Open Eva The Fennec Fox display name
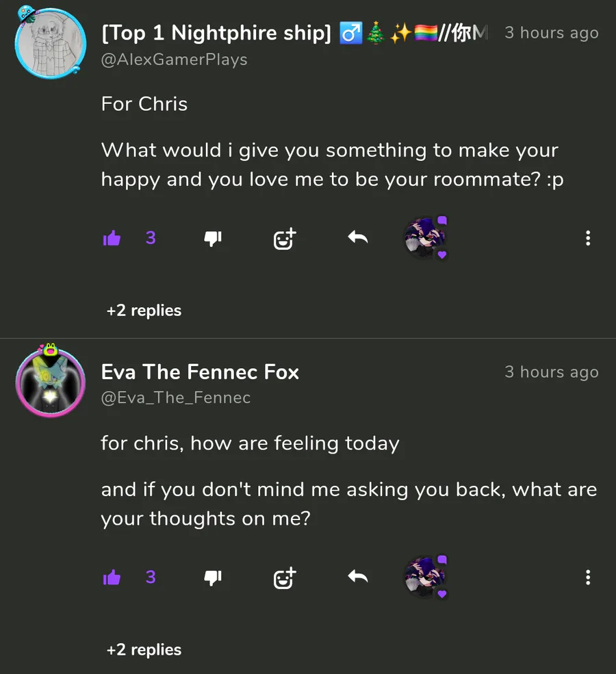This screenshot has width=616, height=674. click(200, 372)
